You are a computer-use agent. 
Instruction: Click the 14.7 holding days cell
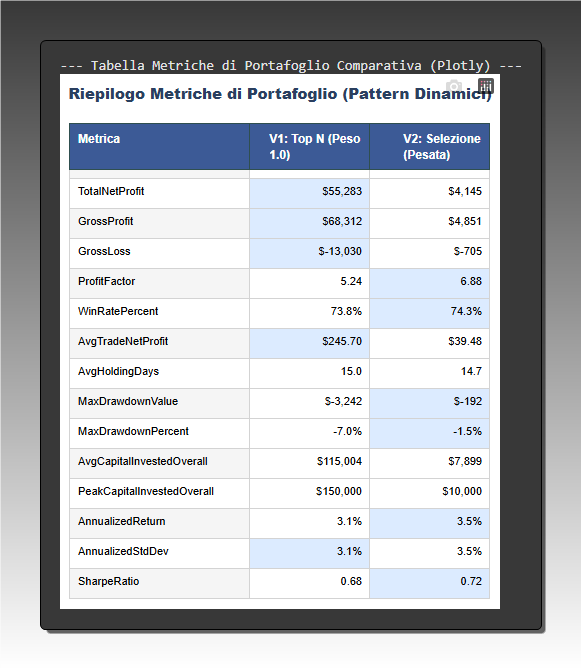pos(429,374)
